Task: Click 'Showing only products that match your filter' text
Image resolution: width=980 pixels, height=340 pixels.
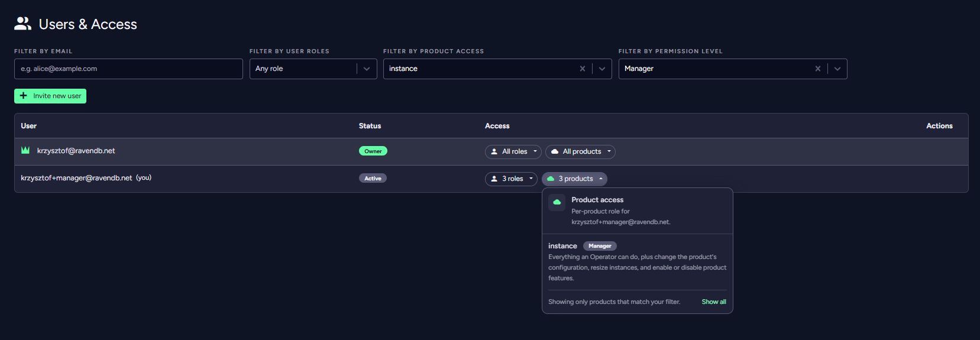Action: pos(614,302)
